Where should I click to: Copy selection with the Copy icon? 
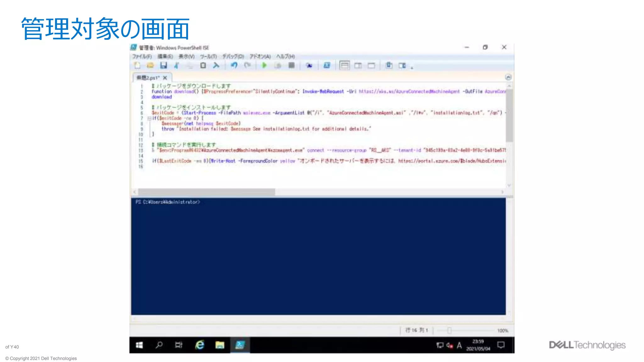click(x=190, y=65)
